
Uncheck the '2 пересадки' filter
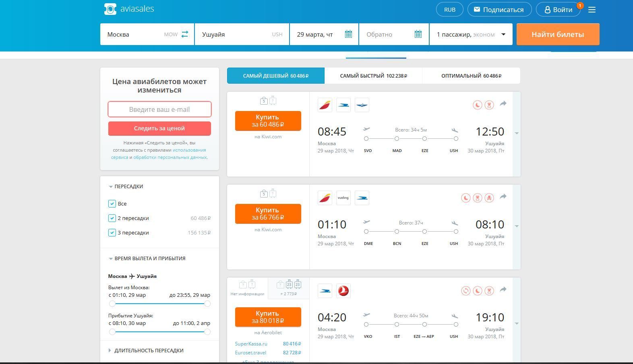tap(112, 218)
